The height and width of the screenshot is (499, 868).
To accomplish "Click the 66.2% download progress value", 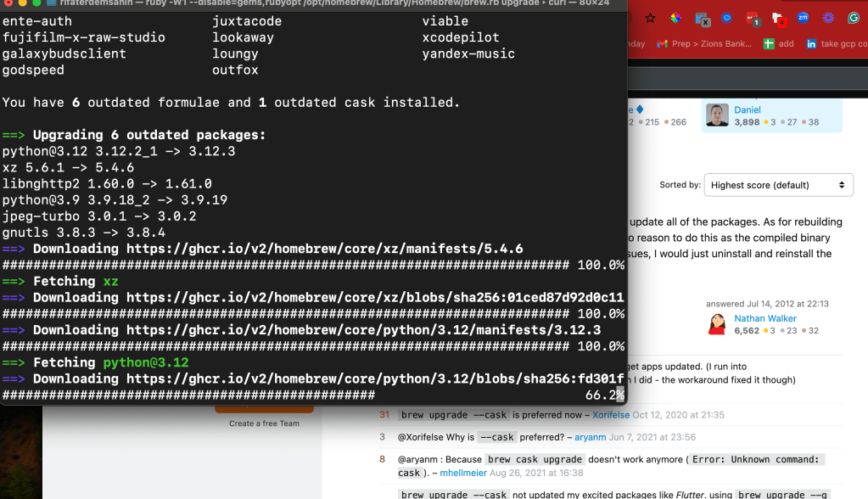I will point(604,395).
